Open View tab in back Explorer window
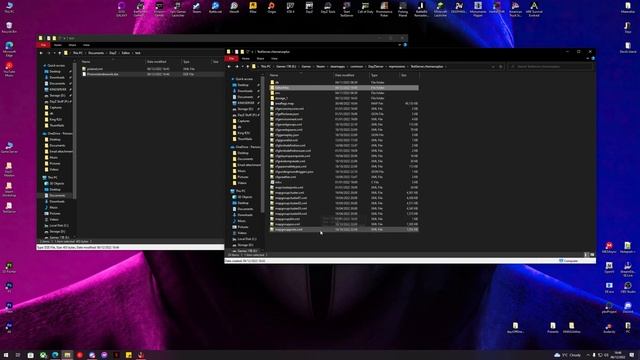This screenshot has width=640, height=360. (86, 45)
